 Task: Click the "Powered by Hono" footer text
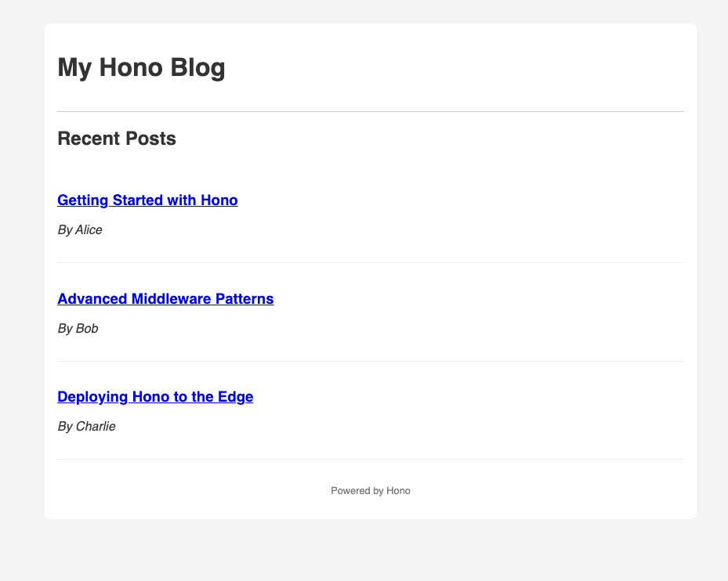[371, 491]
